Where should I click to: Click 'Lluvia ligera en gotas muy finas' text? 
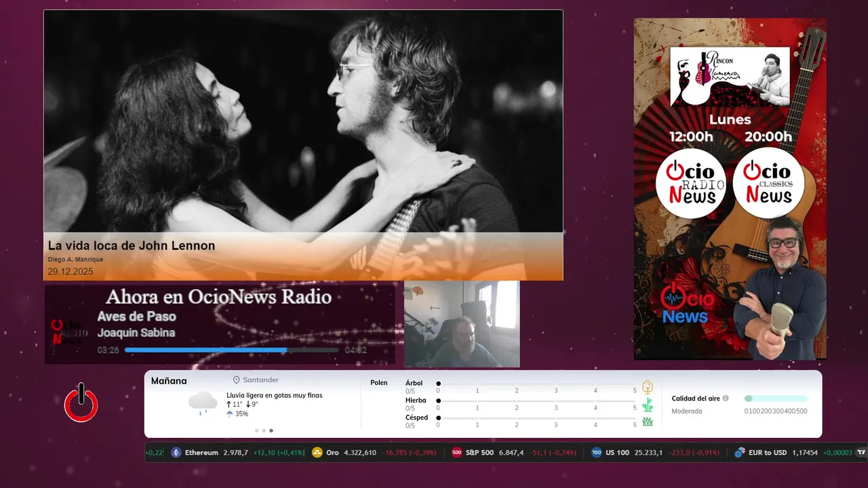pos(275,395)
